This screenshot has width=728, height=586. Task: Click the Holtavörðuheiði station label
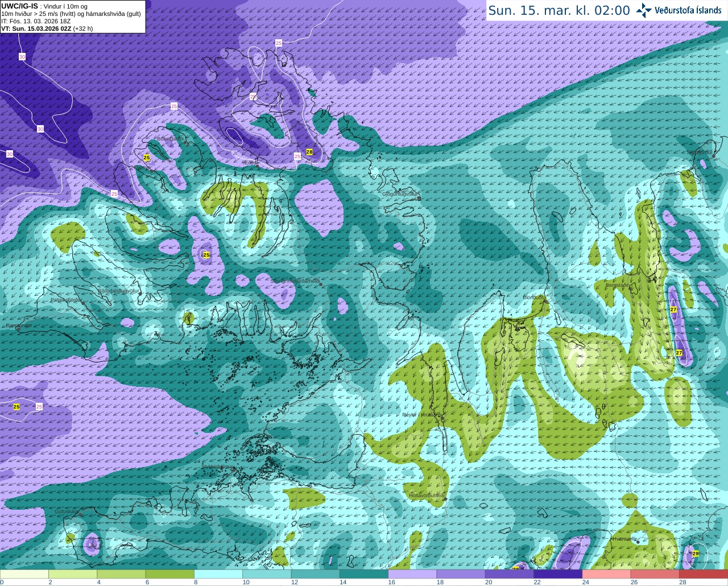tap(427, 496)
